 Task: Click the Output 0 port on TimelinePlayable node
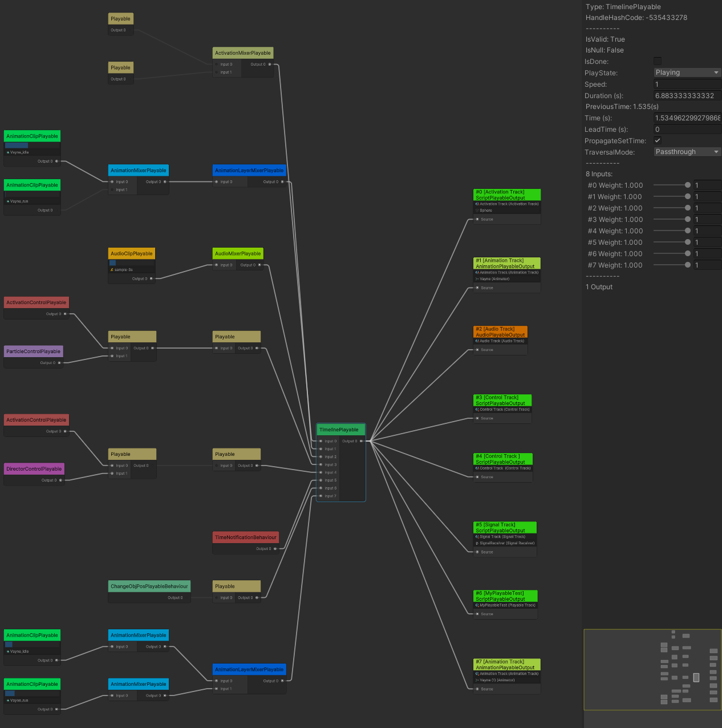pyautogui.click(x=361, y=441)
